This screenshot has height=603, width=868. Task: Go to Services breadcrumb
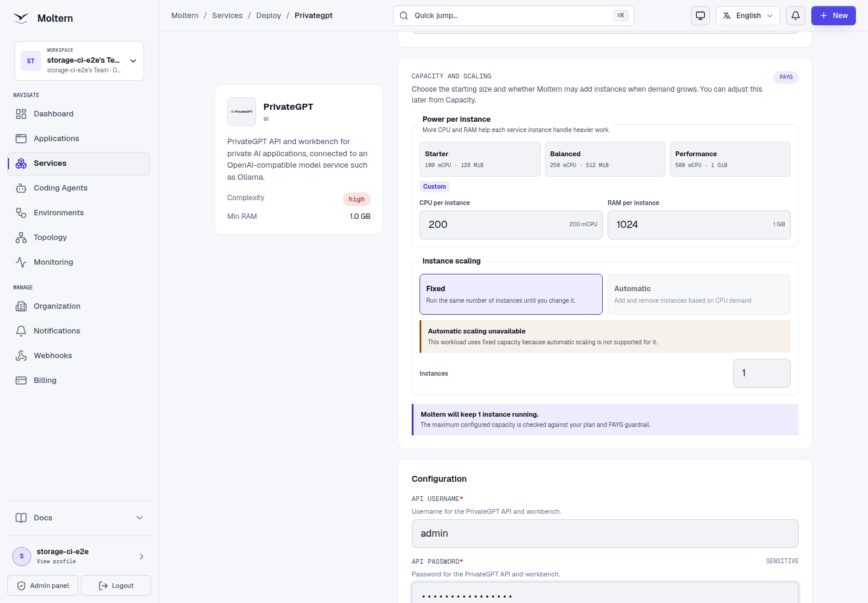click(227, 16)
